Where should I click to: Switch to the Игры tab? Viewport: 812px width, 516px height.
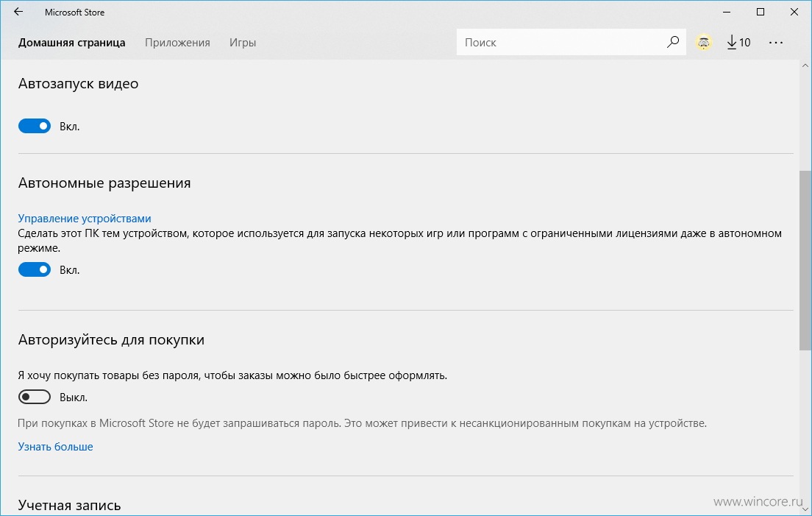tap(243, 43)
